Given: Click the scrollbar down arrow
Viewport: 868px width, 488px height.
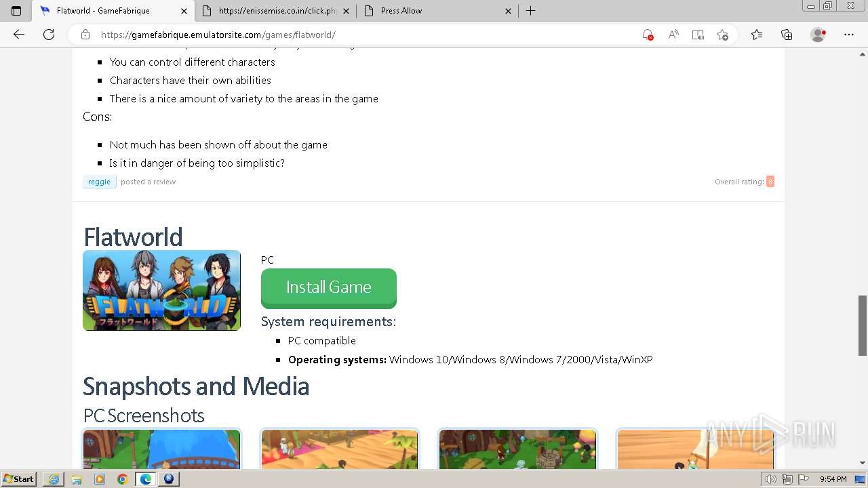Looking at the screenshot, I should (x=863, y=464).
